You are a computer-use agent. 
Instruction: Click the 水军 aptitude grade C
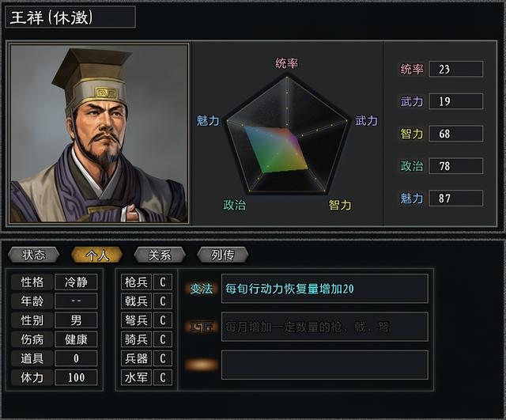coord(162,378)
